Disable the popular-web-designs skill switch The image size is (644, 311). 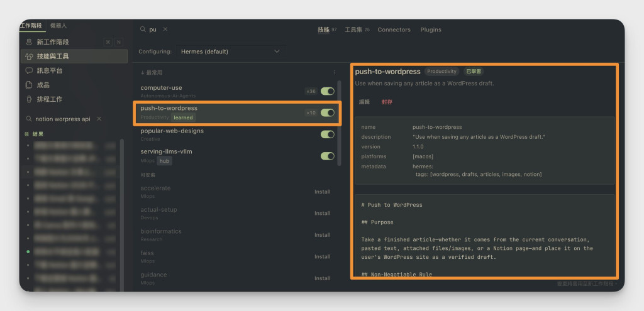tap(327, 134)
